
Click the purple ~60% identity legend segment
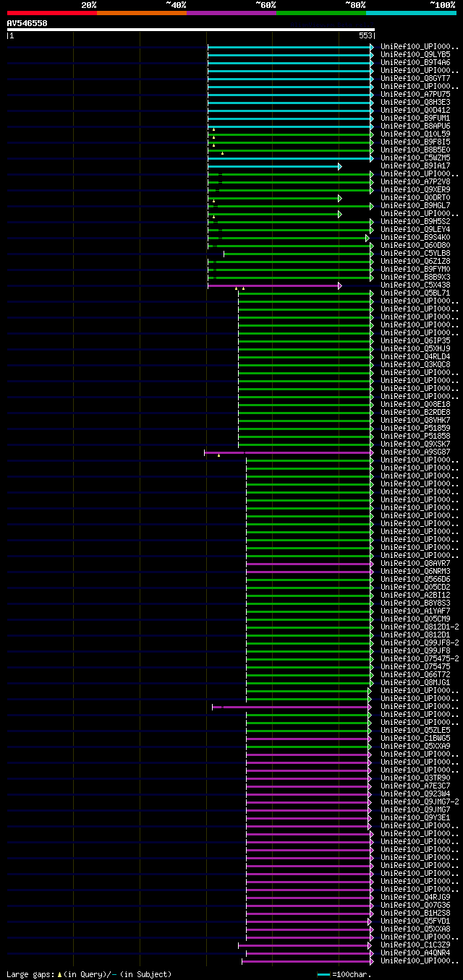[x=231, y=12]
